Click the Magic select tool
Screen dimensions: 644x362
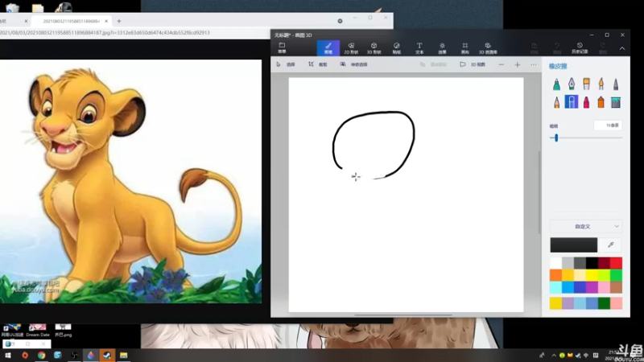[353, 64]
